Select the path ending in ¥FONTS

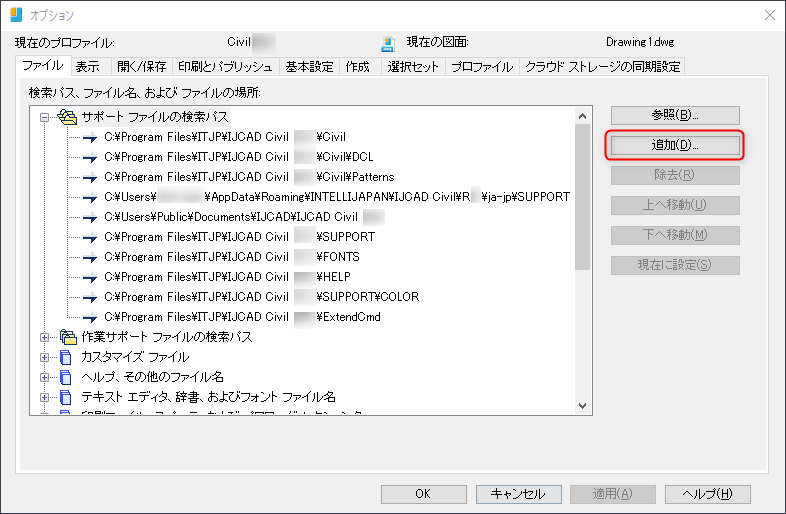pyautogui.click(x=232, y=257)
